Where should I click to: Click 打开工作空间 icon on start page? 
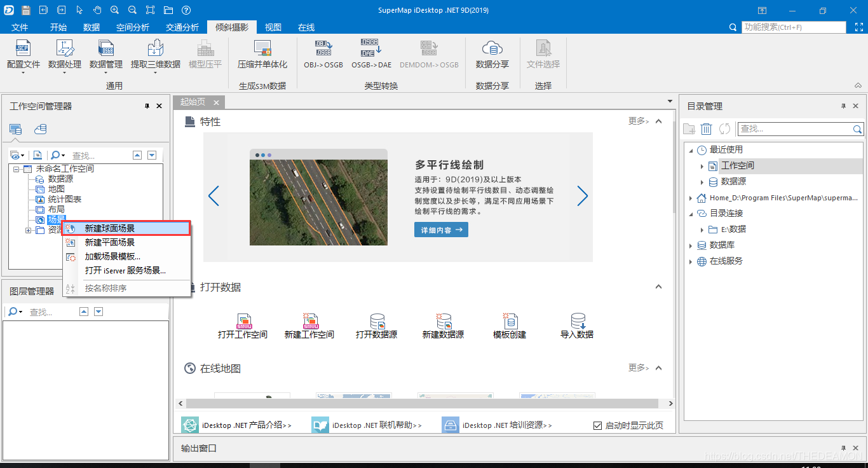pos(244,320)
